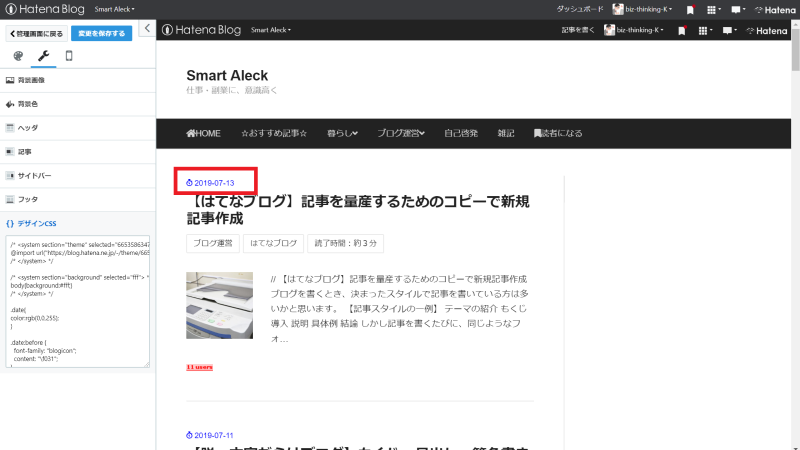Collapse the デザインCSS section
Screen dimensions: 800x450
(x=78, y=223)
